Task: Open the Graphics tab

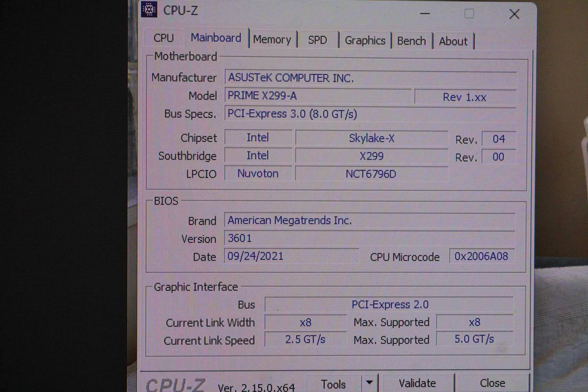Action: tap(365, 41)
